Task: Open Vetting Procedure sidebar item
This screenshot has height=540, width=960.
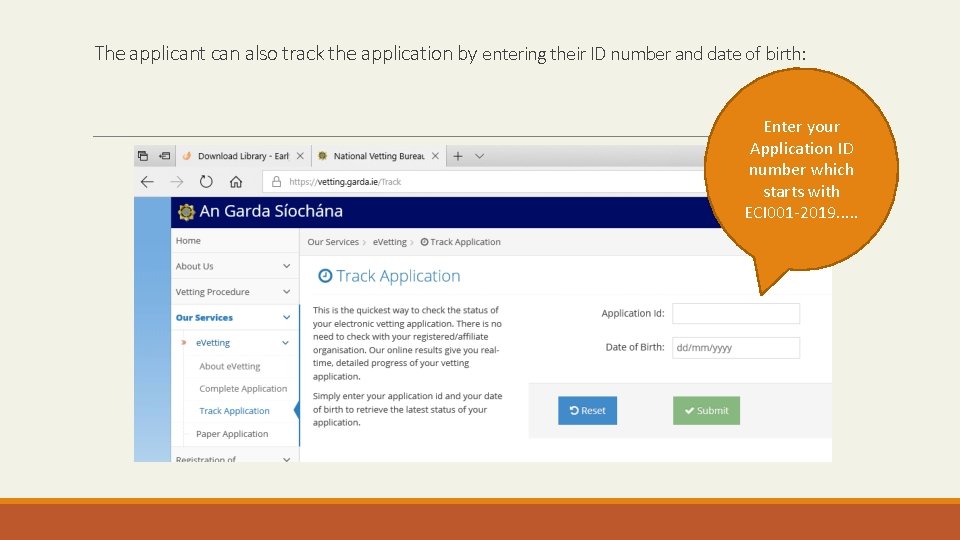Action: click(212, 292)
